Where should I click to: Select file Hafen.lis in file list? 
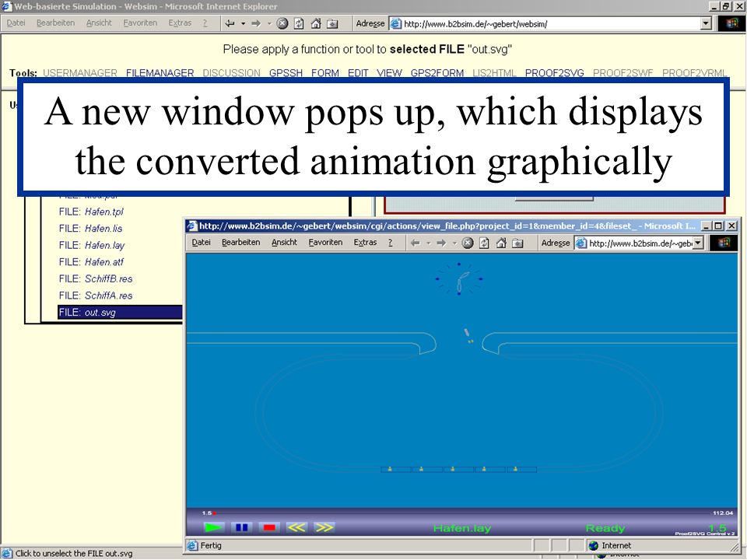point(90,229)
